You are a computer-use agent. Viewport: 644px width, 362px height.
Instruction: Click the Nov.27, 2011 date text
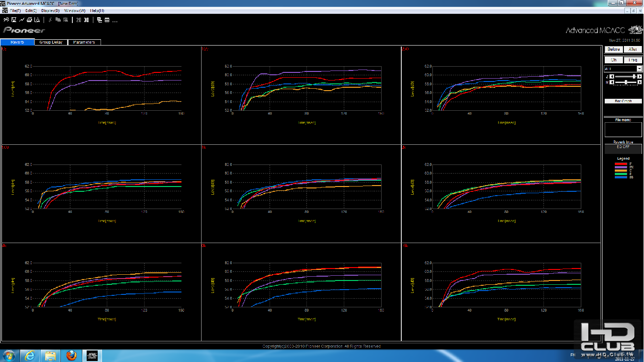click(625, 40)
